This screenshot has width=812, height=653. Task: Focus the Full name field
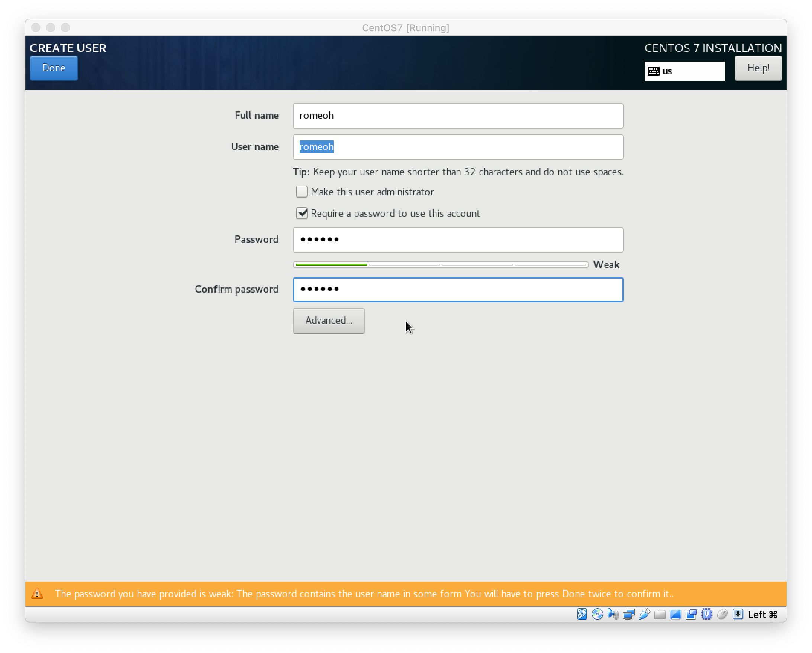[458, 116]
